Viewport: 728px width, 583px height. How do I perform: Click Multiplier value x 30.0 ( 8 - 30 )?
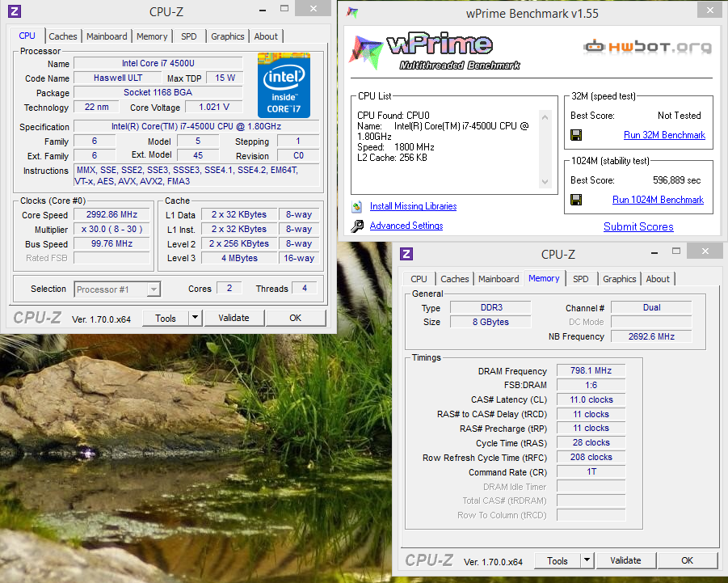click(112, 229)
